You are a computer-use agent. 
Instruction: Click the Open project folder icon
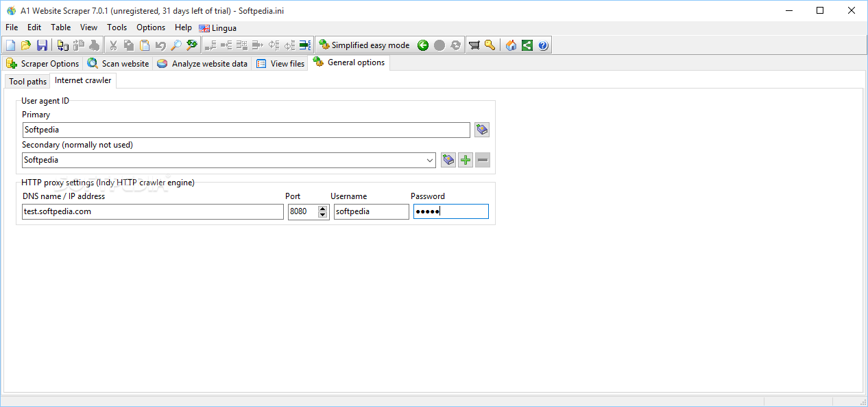[x=26, y=45]
